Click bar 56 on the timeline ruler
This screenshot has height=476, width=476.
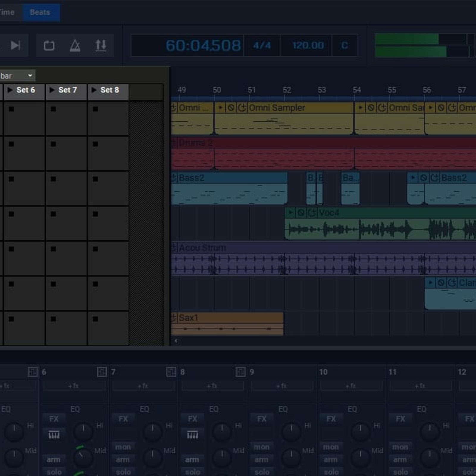click(427, 90)
